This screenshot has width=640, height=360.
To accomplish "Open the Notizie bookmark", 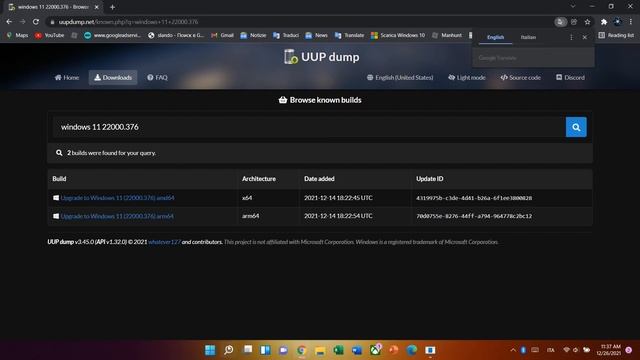I will point(253,36).
